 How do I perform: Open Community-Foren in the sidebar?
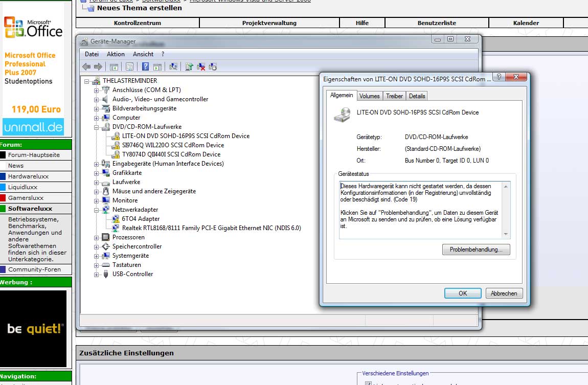(34, 269)
